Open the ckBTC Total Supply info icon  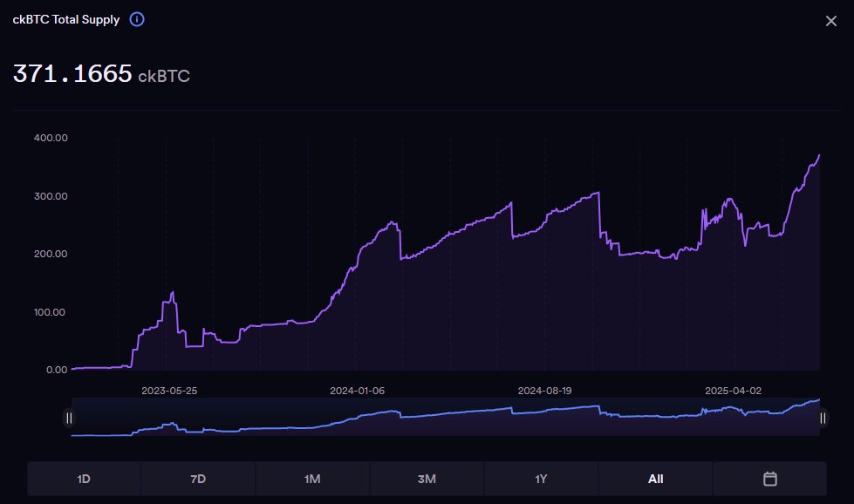137,19
